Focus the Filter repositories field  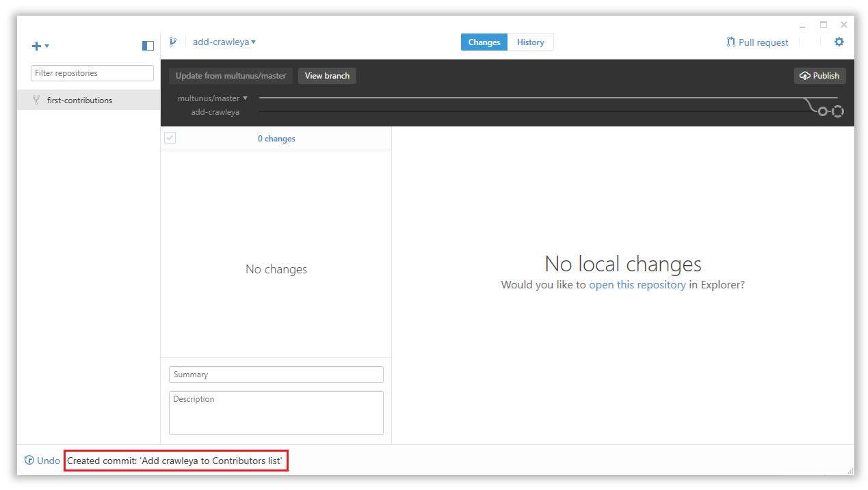click(92, 73)
